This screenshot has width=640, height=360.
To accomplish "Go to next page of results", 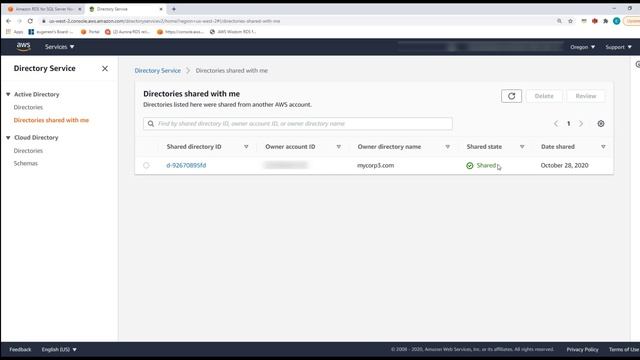I will (581, 124).
